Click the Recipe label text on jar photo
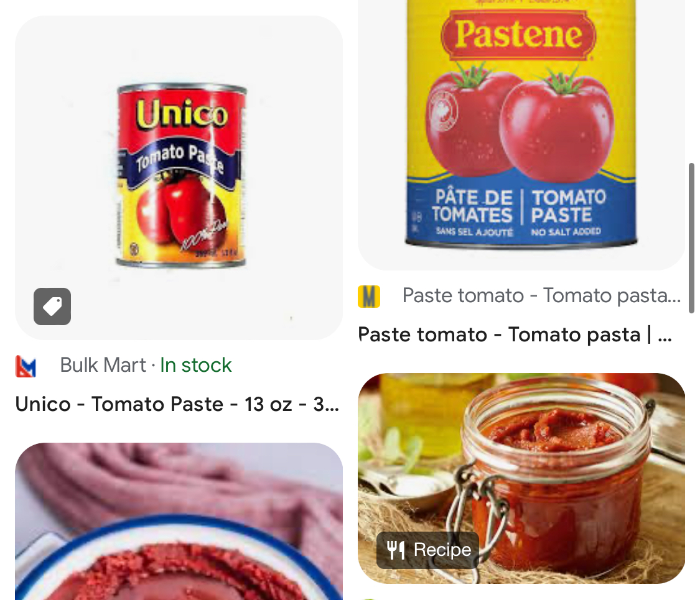The height and width of the screenshot is (600, 700). click(442, 550)
